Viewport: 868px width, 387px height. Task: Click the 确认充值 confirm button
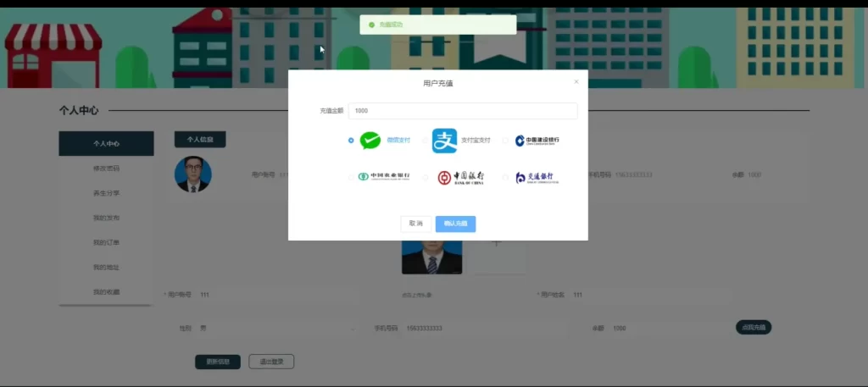click(455, 224)
